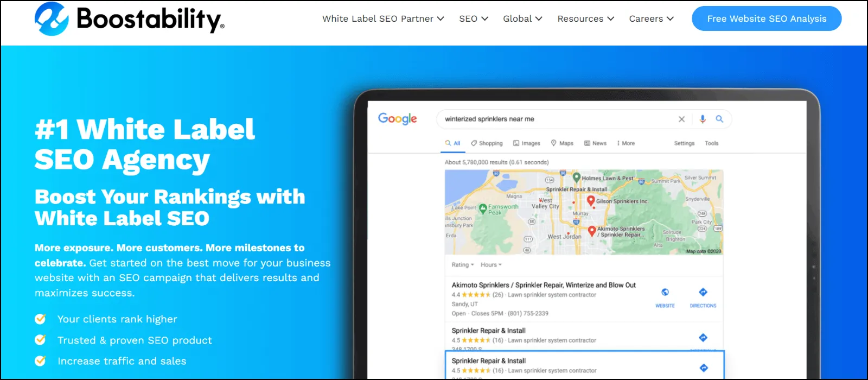Screen dimensions: 868x380
Task: Click the Gilson Sprinklers Inc red map pin
Action: click(x=591, y=201)
